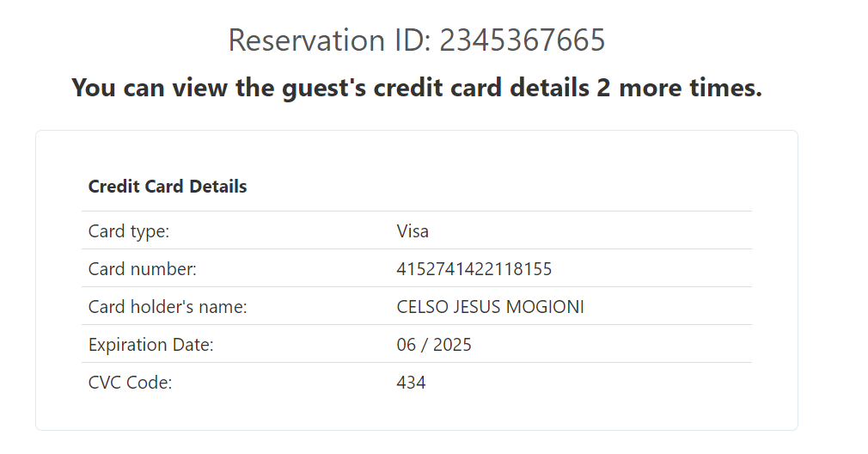Select the "Visa" card type value
Screen dimensions: 868x454
click(x=413, y=231)
